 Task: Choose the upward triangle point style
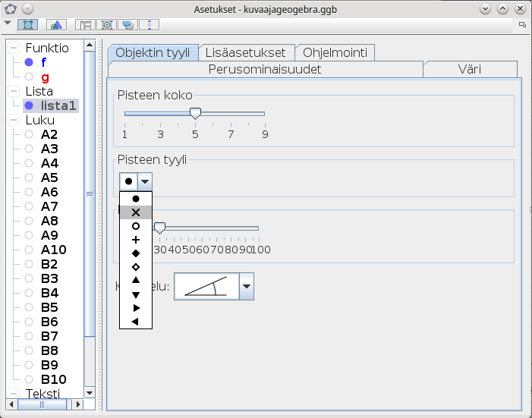(136, 281)
